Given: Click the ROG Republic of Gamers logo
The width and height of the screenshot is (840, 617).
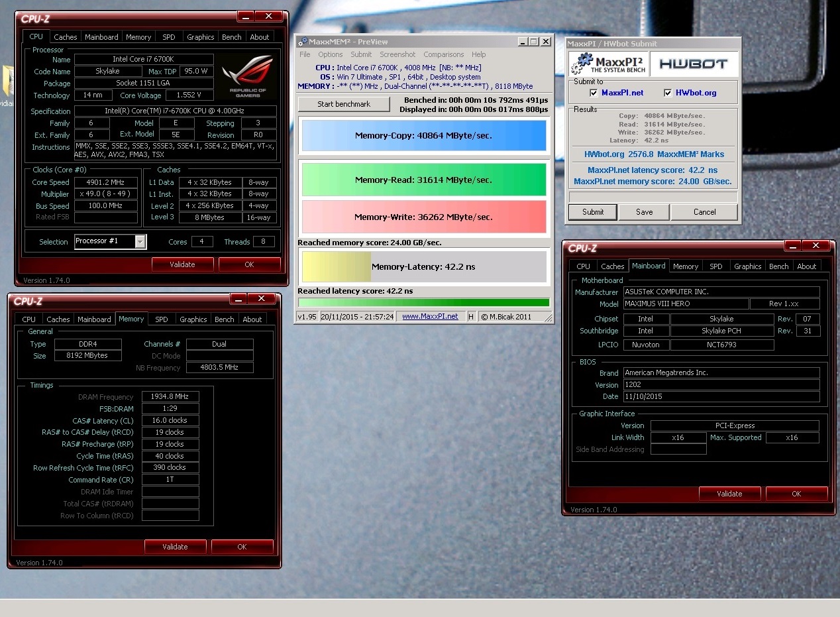Looking at the screenshot, I should (x=247, y=75).
